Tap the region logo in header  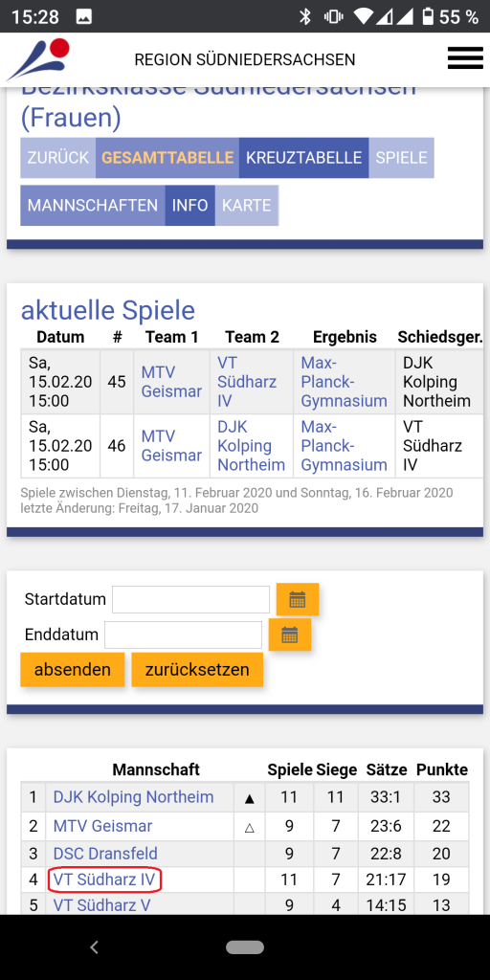pos(37,59)
